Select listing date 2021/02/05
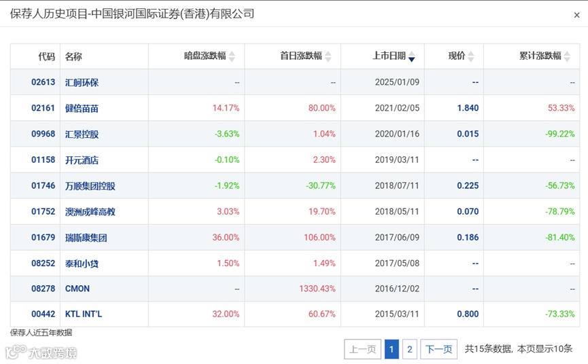The width and height of the screenshot is (588, 364). pos(397,108)
